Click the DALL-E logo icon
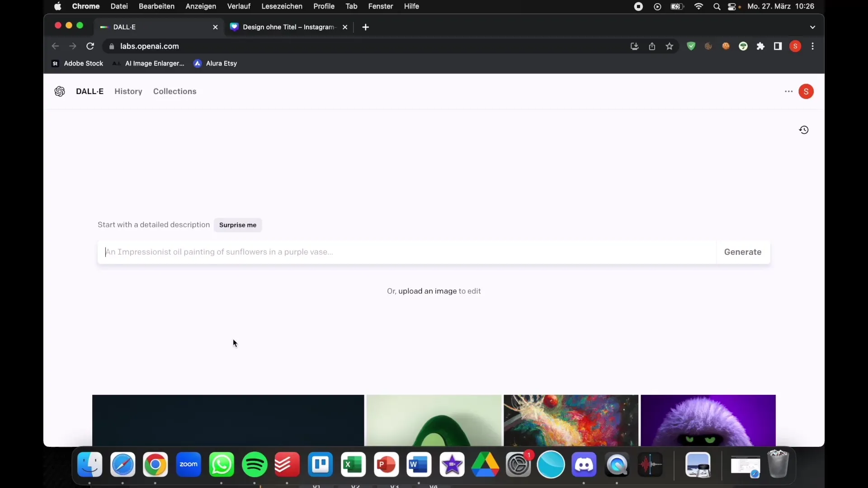 (x=59, y=91)
